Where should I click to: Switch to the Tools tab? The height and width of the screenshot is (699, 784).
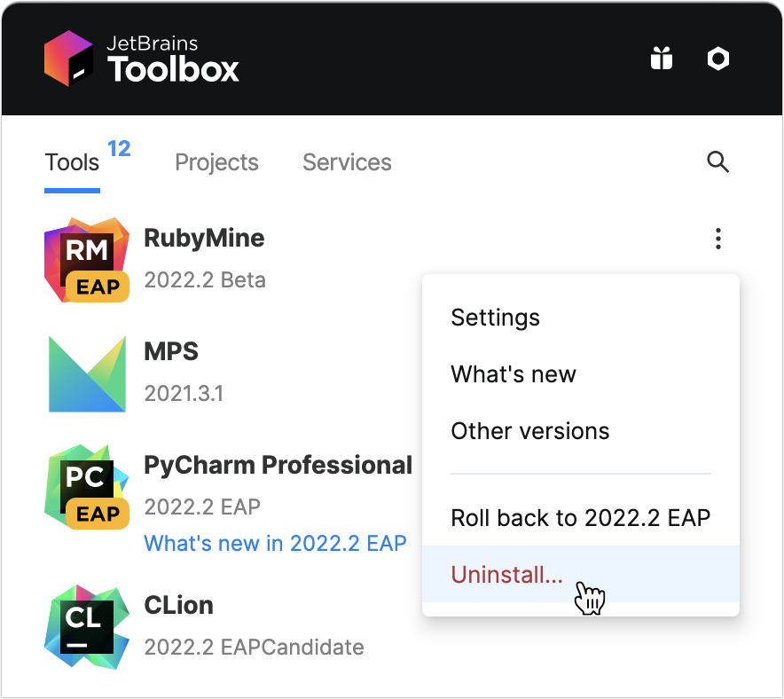(x=71, y=162)
